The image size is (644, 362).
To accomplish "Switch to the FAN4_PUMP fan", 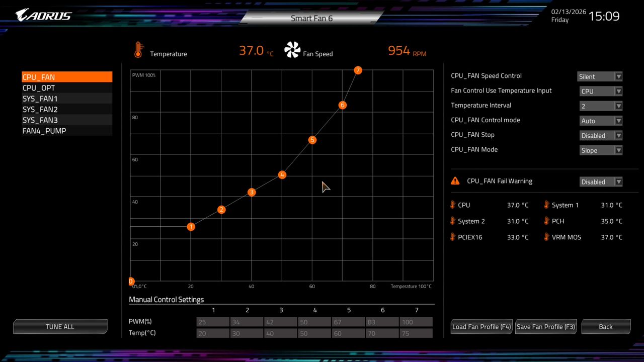I will point(44,131).
